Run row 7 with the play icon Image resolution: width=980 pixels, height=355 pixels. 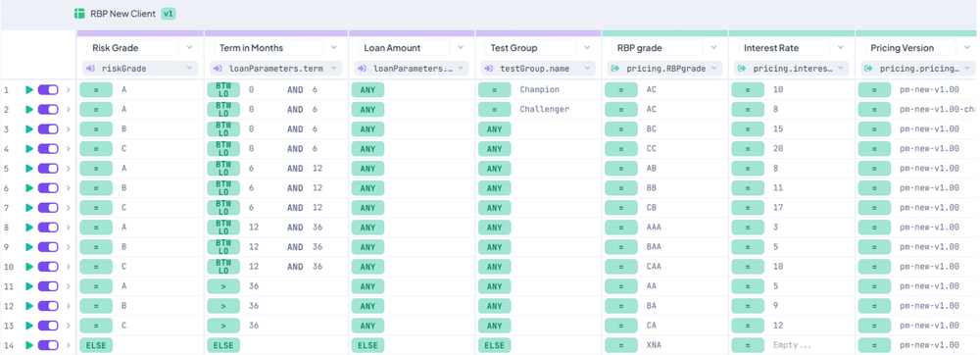tap(29, 208)
